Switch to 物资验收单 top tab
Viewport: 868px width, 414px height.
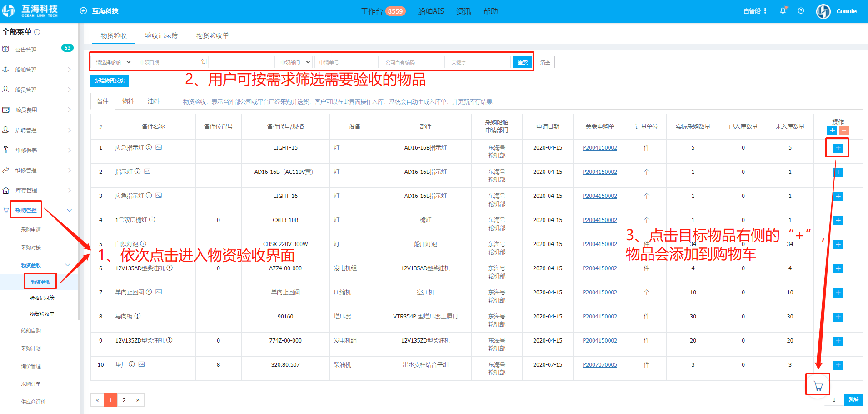[x=212, y=35]
